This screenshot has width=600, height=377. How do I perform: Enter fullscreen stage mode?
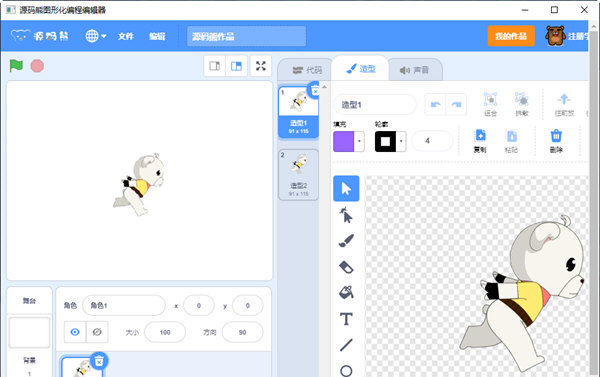point(261,66)
